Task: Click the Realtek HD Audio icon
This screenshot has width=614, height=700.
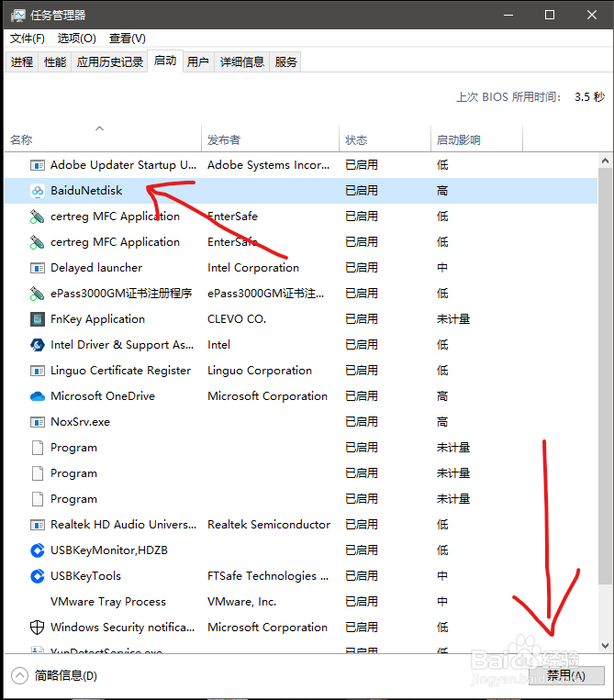Action: point(38,525)
